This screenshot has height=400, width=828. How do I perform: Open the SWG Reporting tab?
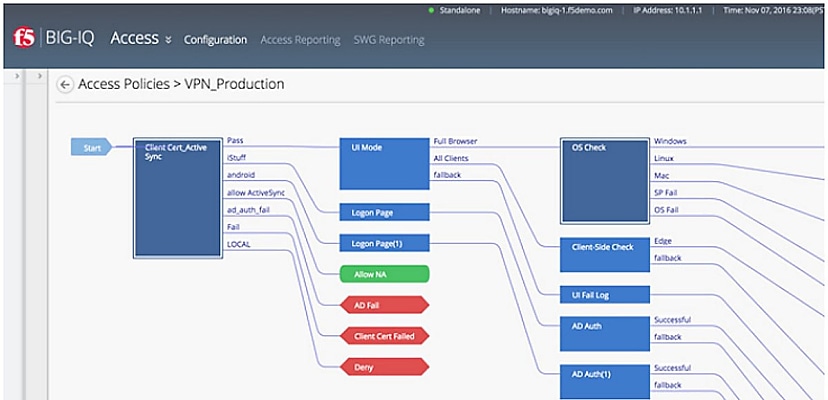click(x=389, y=40)
